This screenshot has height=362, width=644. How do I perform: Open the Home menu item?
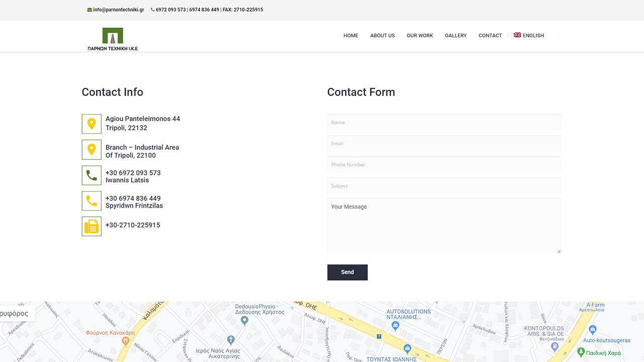(351, 36)
